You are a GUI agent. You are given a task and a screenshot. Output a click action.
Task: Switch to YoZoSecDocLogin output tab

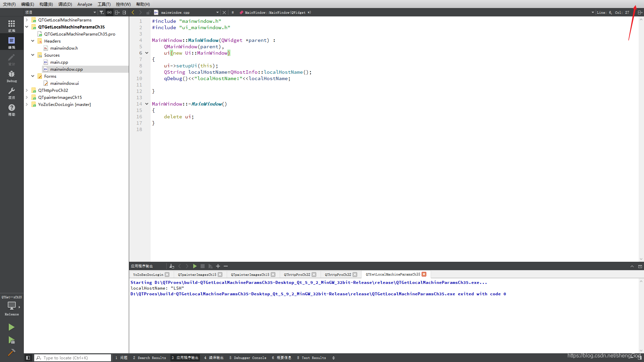(148, 275)
